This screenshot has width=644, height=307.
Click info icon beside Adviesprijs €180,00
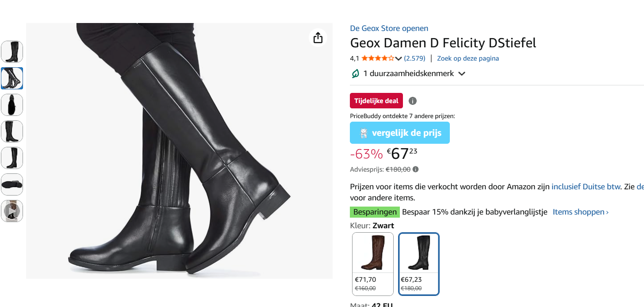[416, 169]
